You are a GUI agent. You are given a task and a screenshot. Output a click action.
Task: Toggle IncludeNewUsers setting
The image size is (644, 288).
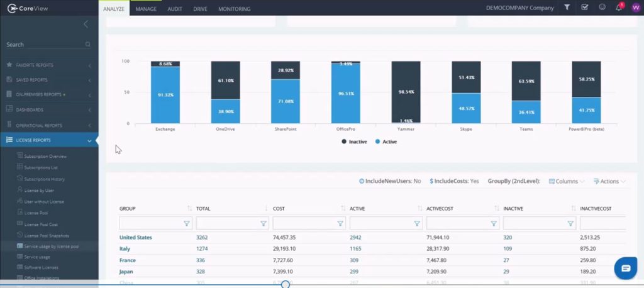coord(390,181)
